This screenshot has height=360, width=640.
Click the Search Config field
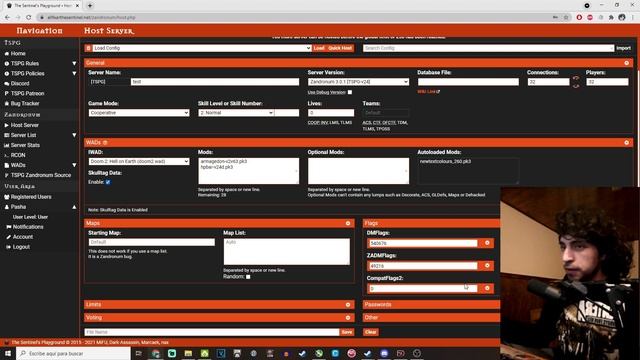pos(488,48)
